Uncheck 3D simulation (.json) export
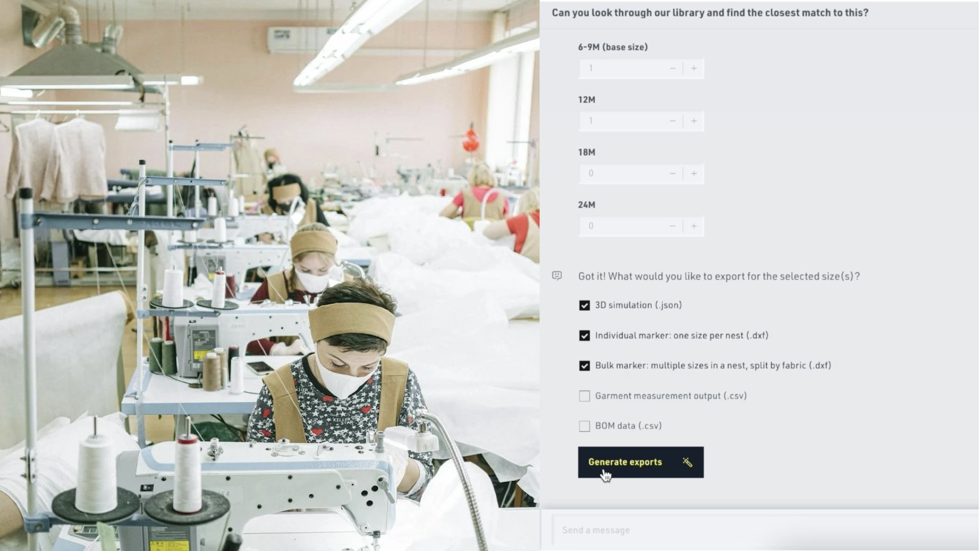 tap(584, 305)
